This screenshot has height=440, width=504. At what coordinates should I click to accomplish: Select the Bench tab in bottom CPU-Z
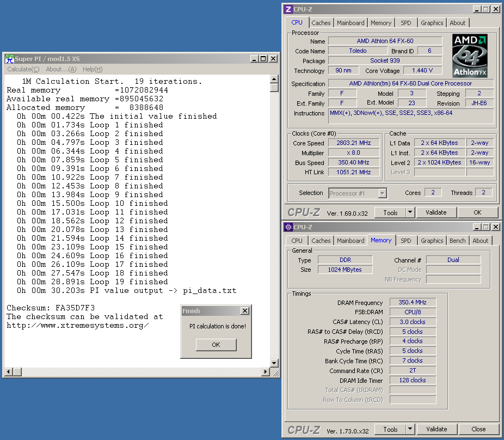458,241
